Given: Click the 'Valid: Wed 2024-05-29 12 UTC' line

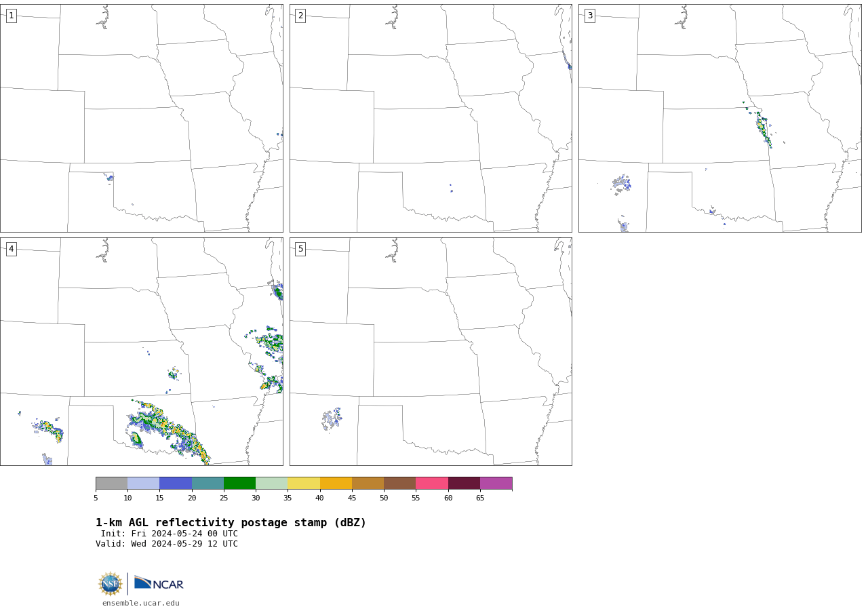Looking at the screenshot, I should click(x=167, y=544).
